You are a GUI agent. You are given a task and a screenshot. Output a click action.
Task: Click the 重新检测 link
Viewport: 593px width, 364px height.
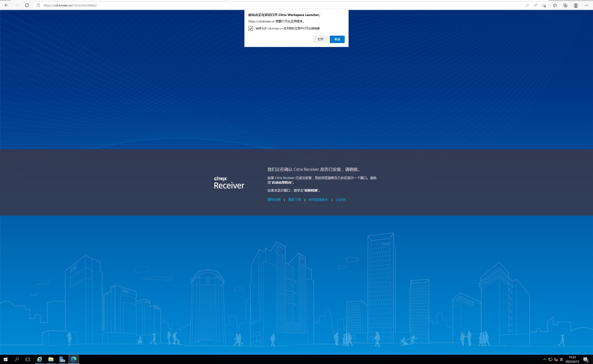coord(274,200)
